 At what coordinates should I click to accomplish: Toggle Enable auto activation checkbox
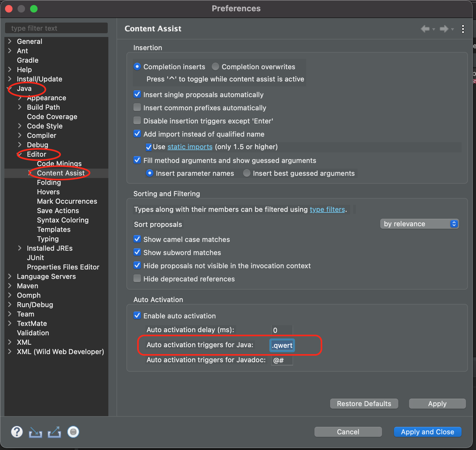coord(137,316)
